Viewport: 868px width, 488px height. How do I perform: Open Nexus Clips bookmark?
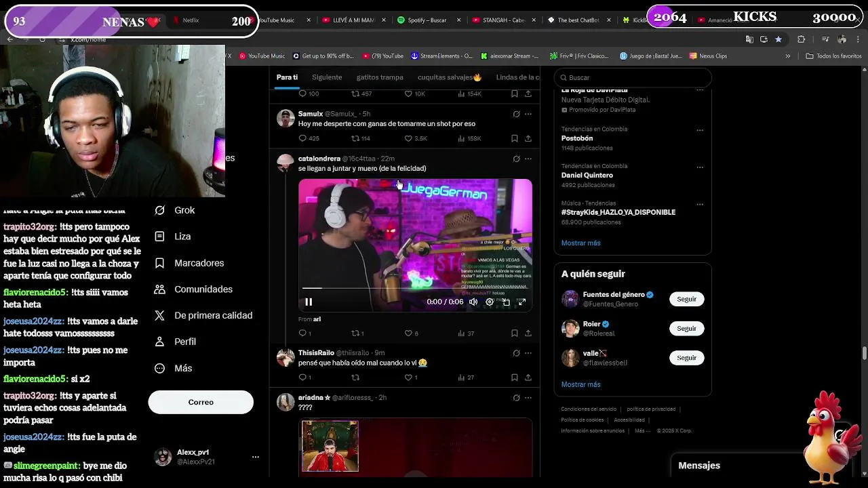tap(708, 56)
